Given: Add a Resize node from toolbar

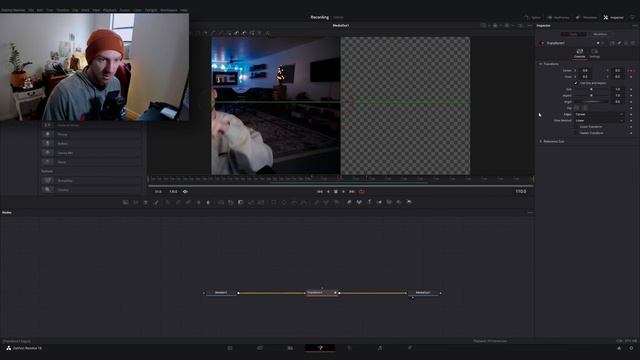Looking at the screenshot, I should click(251, 202).
